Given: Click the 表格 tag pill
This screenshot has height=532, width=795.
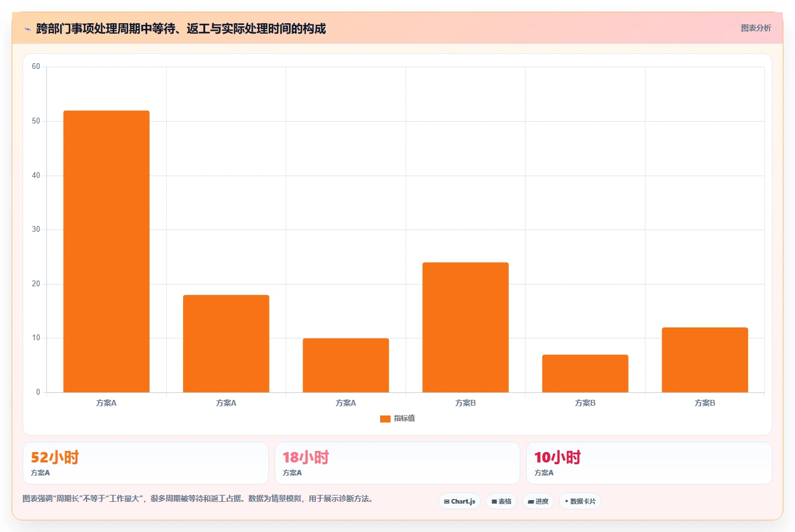Looking at the screenshot, I should [x=501, y=501].
